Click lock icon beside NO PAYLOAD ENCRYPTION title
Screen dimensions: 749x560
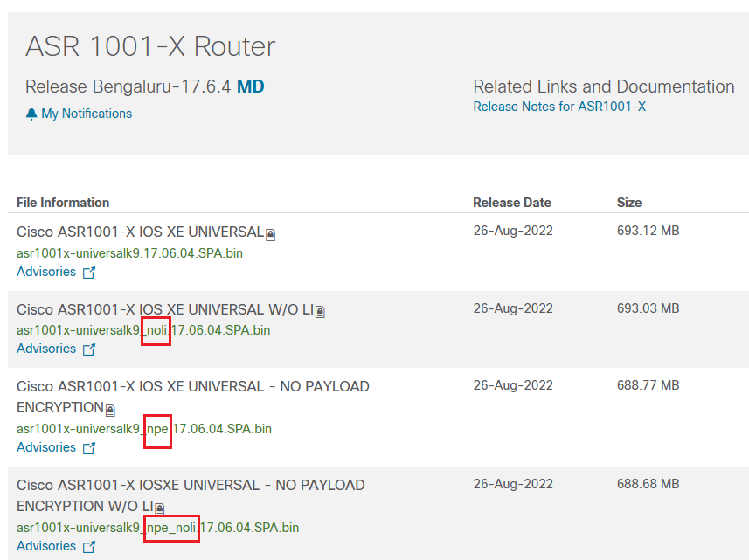110,410
